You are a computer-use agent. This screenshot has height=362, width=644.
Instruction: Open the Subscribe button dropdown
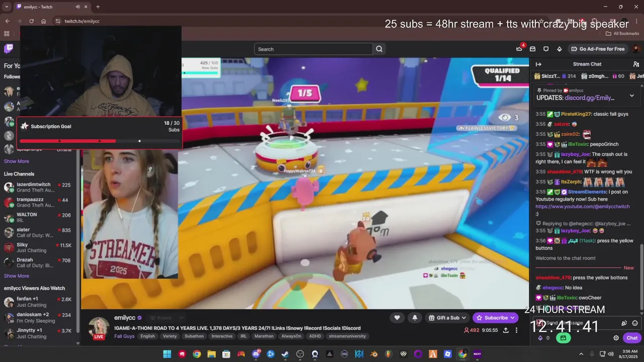[512, 318]
